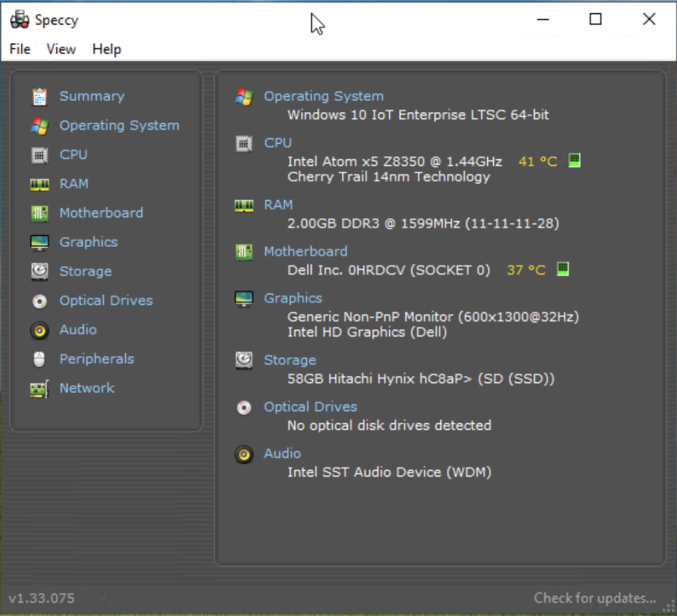Click the 58GB Hitachi Hynix storage text
This screenshot has width=677, height=616.
pyautogui.click(x=421, y=379)
